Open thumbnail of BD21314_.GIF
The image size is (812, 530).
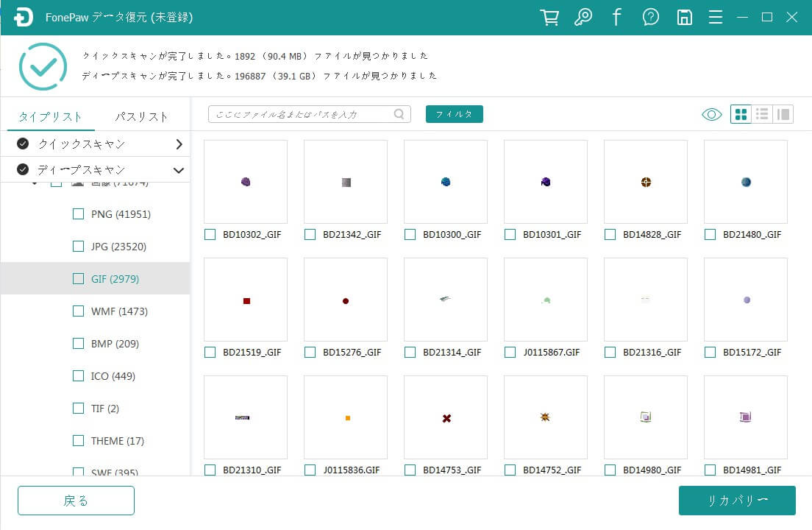[x=446, y=300]
